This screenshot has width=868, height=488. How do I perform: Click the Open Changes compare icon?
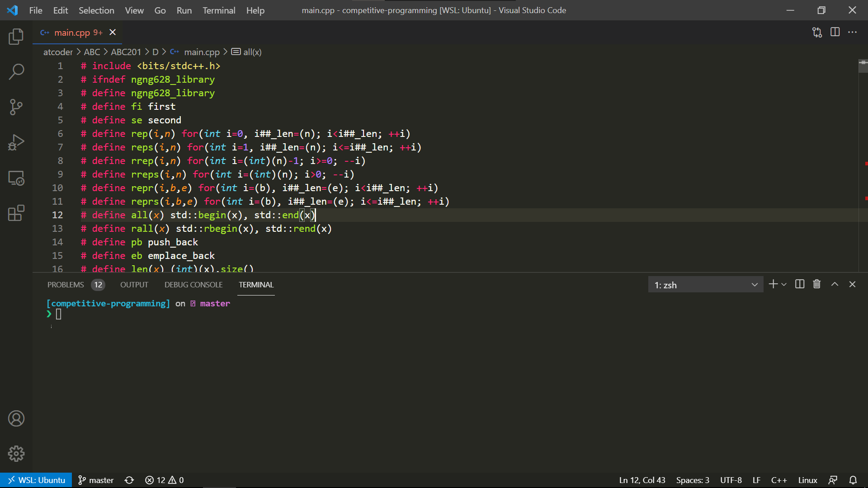817,32
